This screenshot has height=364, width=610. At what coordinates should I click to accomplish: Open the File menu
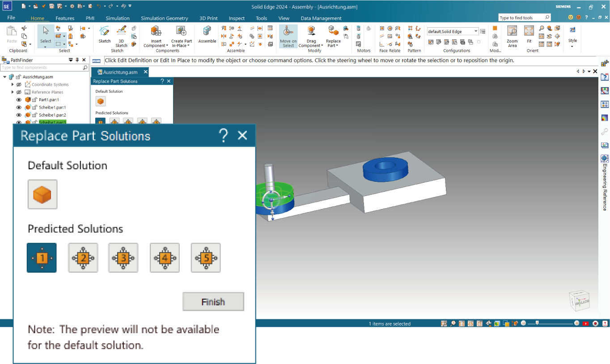(11, 18)
